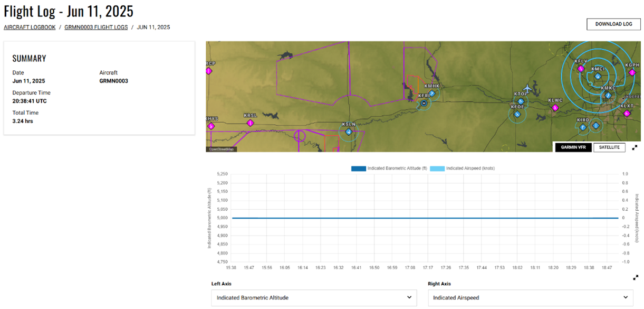
Task: Click the KLWC airport marker
Action: tap(555, 108)
